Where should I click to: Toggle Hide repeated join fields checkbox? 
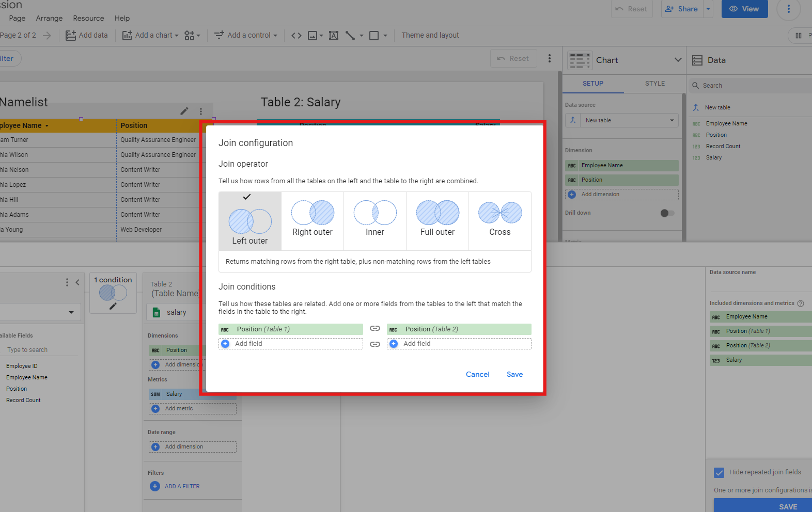tap(719, 472)
